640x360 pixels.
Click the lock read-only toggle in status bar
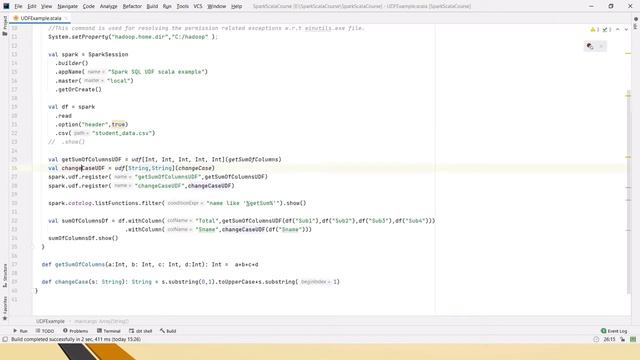pyautogui.click(x=622, y=339)
